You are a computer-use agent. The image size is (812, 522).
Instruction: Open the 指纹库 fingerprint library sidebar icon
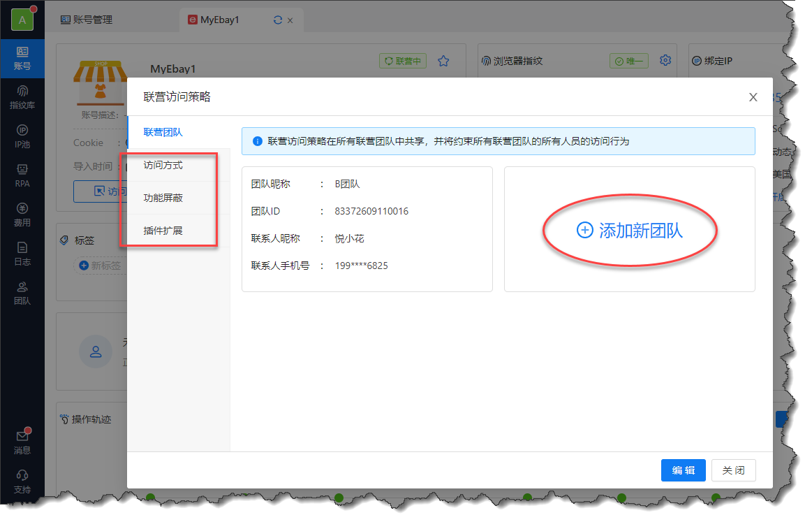click(22, 98)
